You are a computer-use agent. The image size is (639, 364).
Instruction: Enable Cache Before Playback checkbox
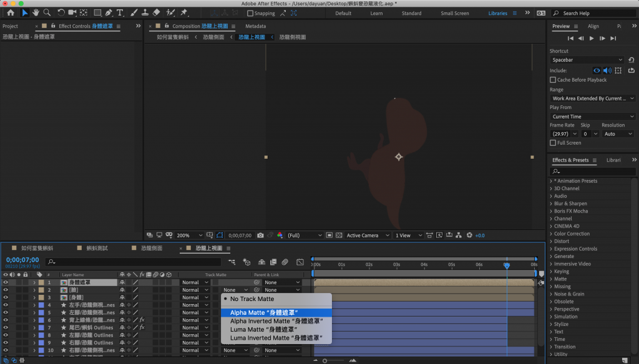click(x=553, y=80)
